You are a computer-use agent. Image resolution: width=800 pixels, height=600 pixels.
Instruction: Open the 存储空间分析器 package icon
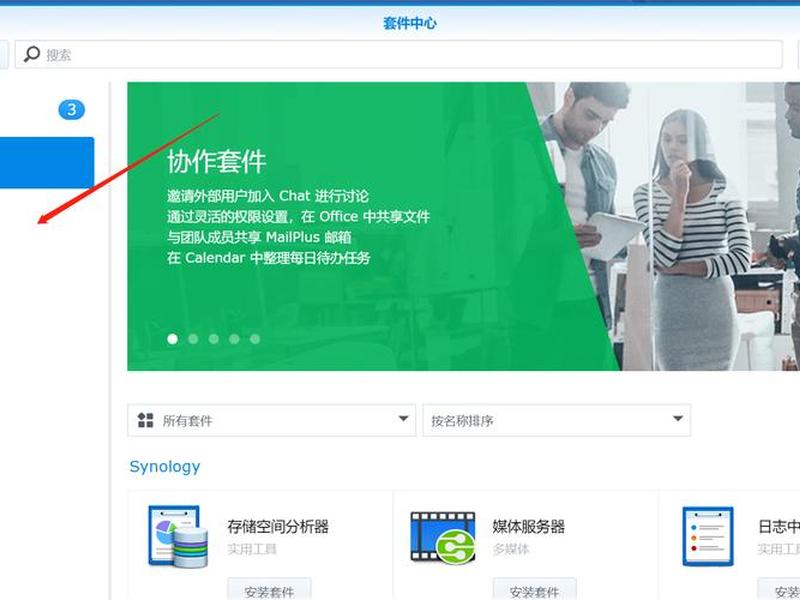pos(178,536)
